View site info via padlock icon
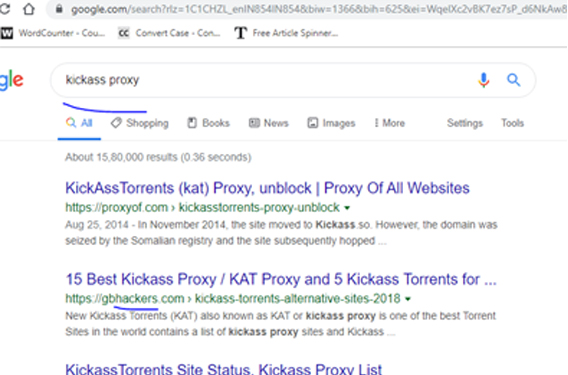Screen dimensions: 568x375 59,9
